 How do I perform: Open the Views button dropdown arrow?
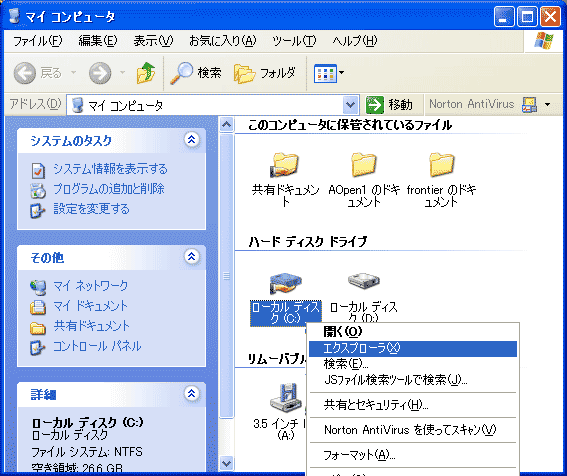pos(341,73)
